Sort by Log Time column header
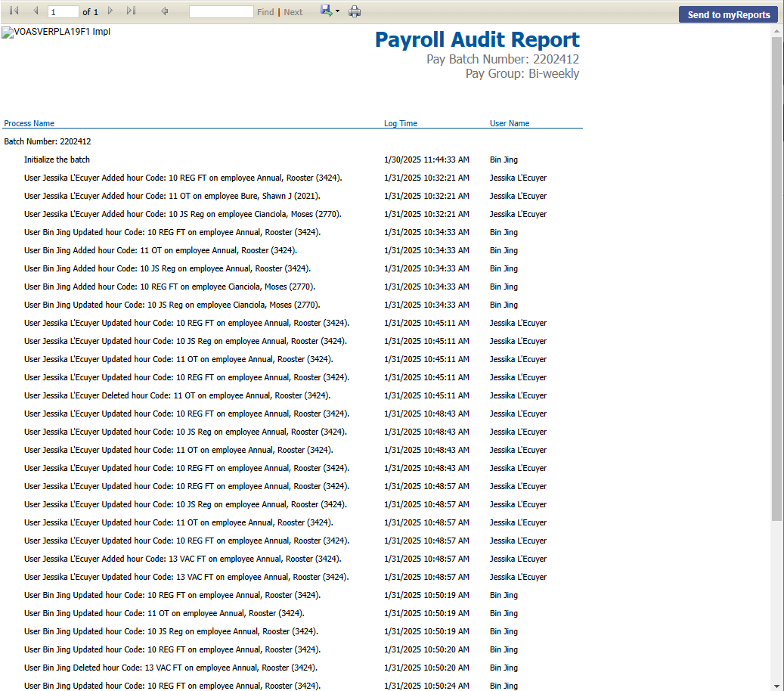The image size is (784, 691). pos(401,123)
